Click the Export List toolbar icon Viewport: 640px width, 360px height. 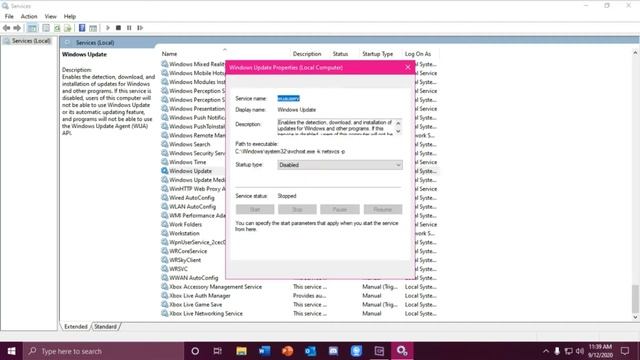(68, 28)
